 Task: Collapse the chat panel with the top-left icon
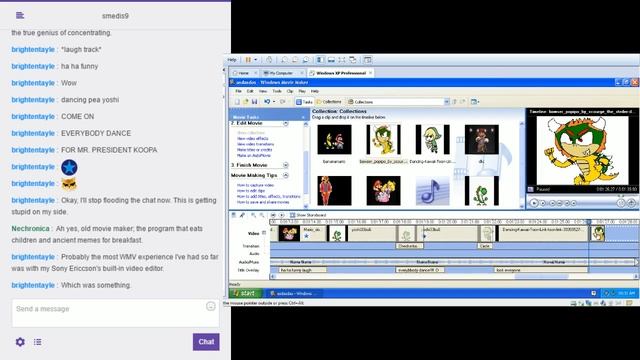pos(20,16)
